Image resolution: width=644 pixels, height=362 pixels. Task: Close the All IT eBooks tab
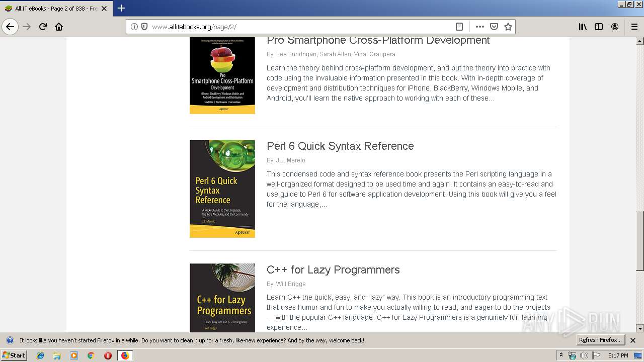coord(104,9)
